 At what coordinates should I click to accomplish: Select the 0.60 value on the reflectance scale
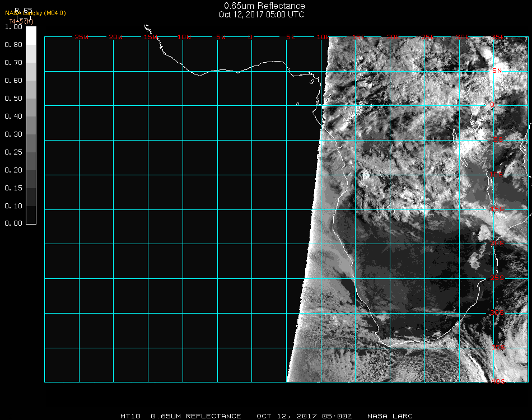pos(13,81)
